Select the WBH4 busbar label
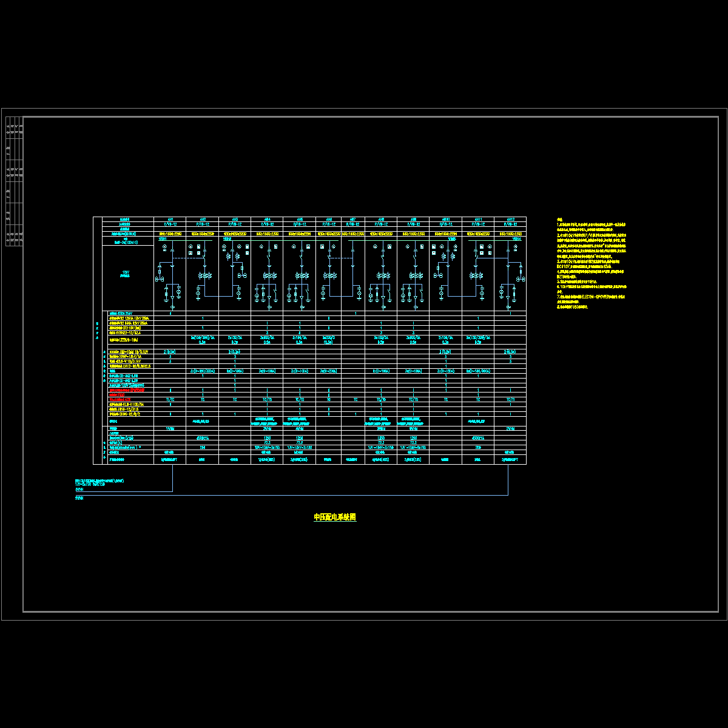728x728 pixels. [x=516, y=239]
